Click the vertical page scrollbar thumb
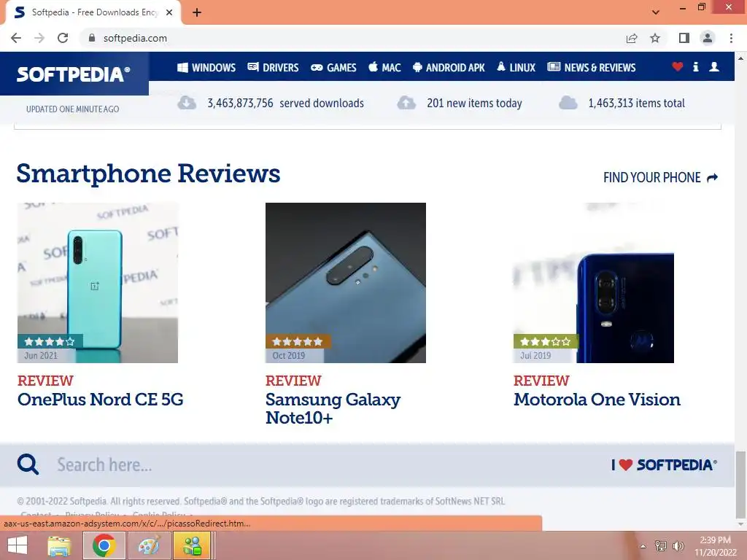This screenshot has height=560, width=747. 740,484
